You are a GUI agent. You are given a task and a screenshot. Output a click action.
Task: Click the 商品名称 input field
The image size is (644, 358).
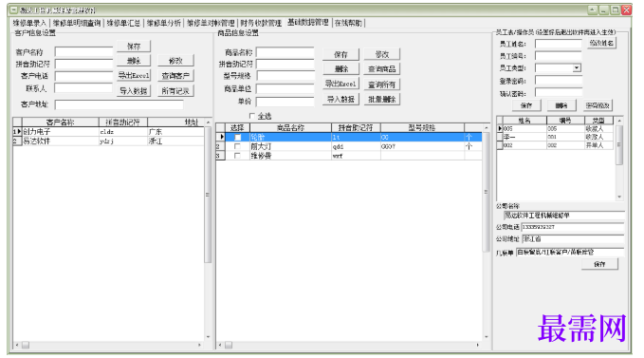pyautogui.click(x=285, y=52)
